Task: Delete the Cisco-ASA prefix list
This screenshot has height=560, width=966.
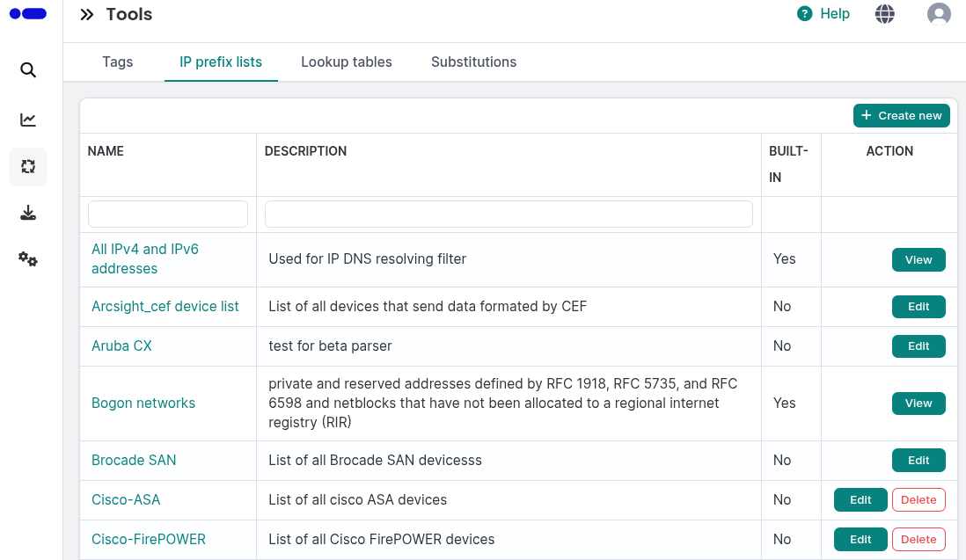Action: 918,499
